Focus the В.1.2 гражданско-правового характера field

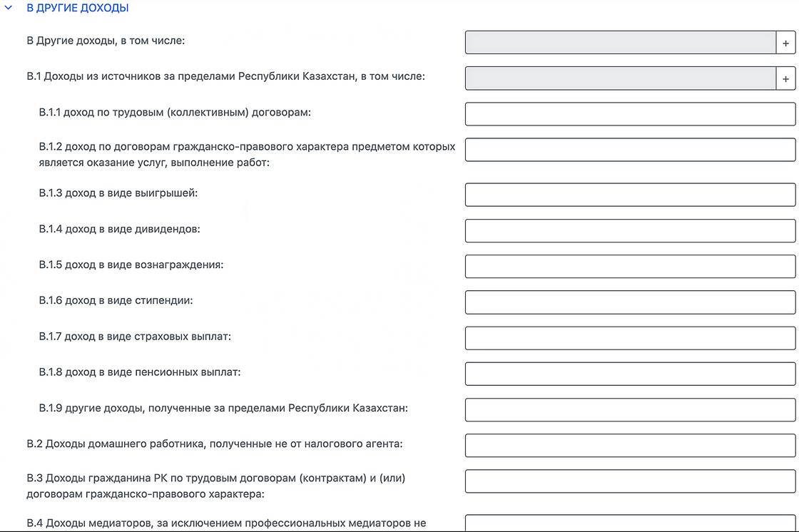point(630,150)
